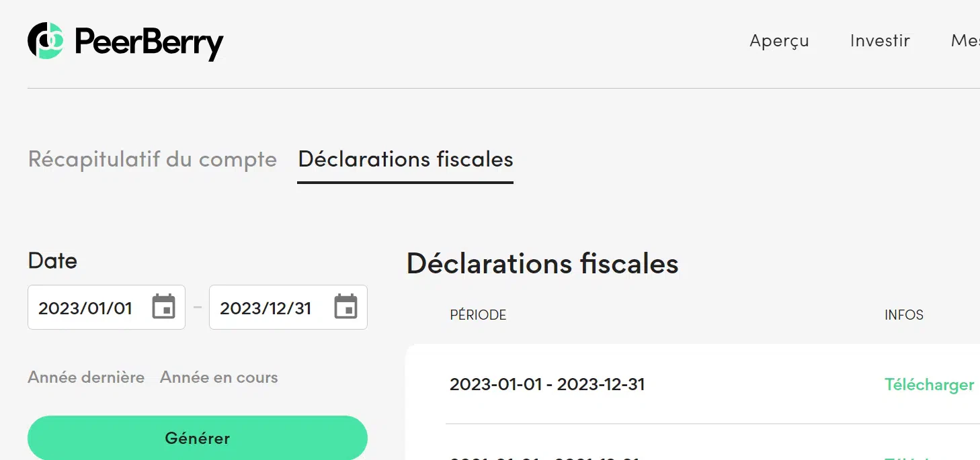Screen dimensions: 980x460
Task: Open the calendar icon beside 2023/01/01
Action: point(163,306)
